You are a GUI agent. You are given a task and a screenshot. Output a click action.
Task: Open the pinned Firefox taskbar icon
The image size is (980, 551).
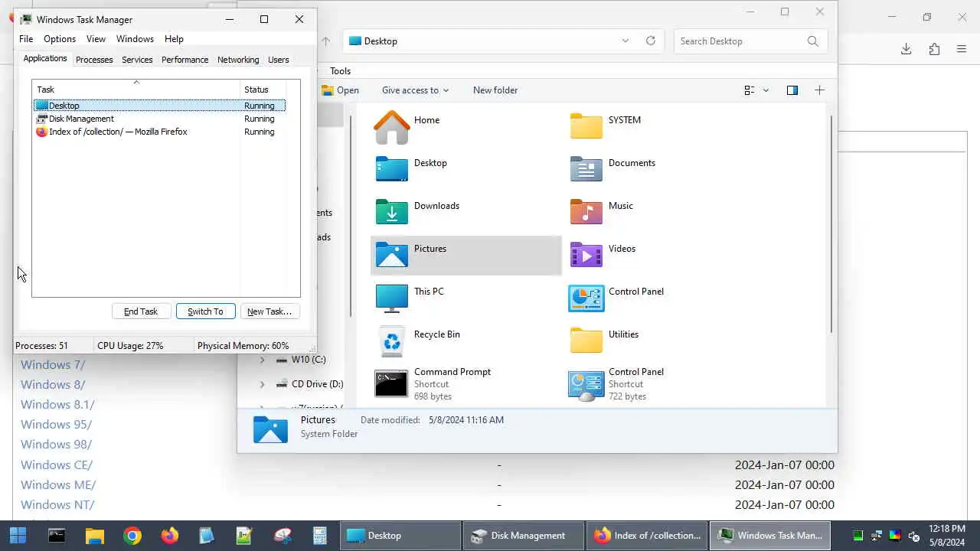pos(170,536)
